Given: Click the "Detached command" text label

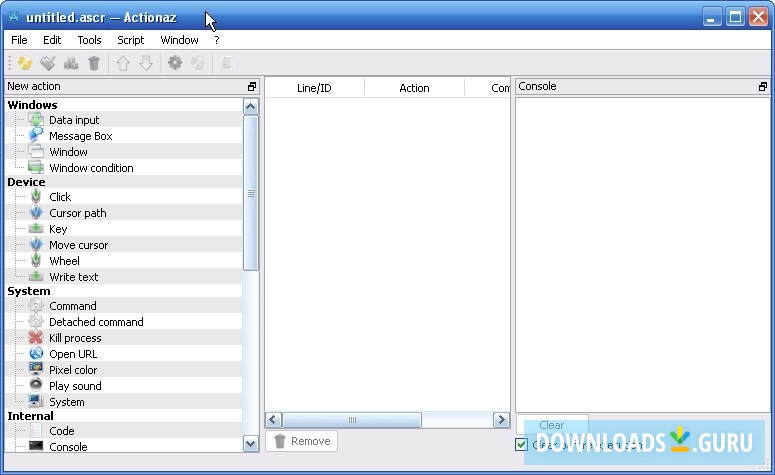Looking at the screenshot, I should pos(96,322).
